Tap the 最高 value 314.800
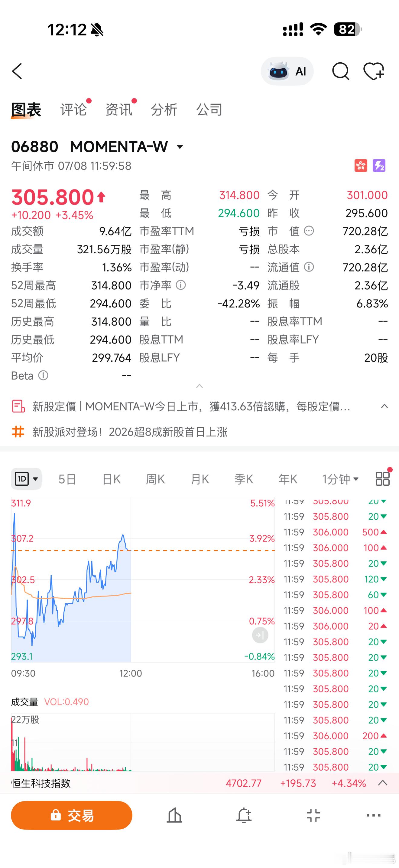The height and width of the screenshot is (868, 399). click(239, 195)
